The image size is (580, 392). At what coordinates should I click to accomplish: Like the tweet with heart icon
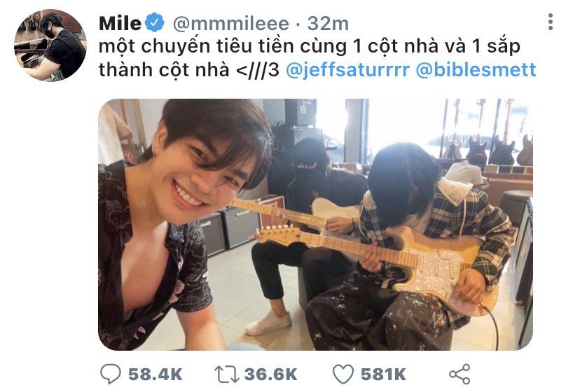pyautogui.click(x=343, y=374)
